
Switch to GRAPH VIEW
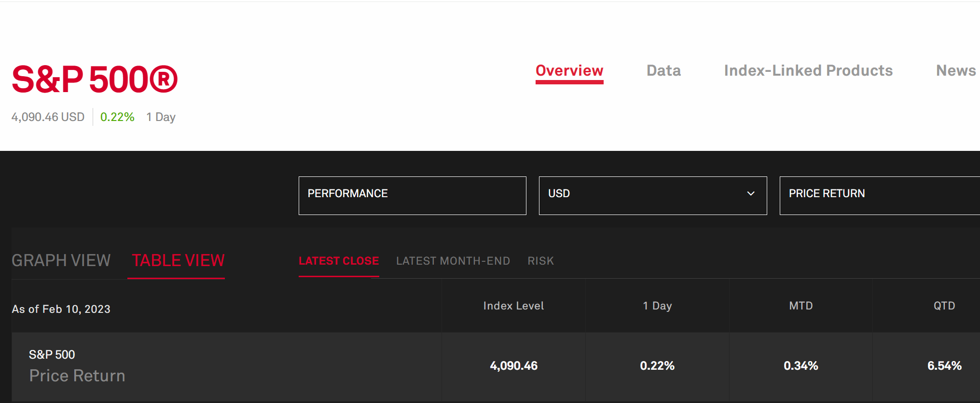click(61, 261)
